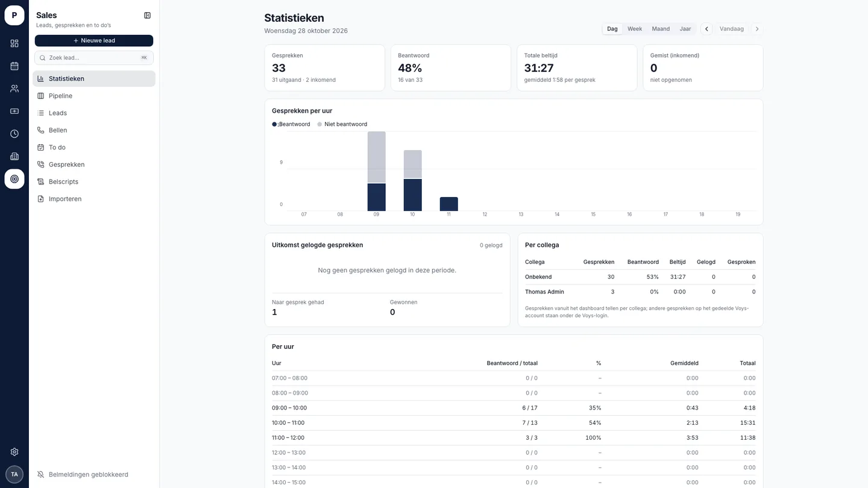Open Leads in the Sales sidebar
The image size is (868, 488).
pyautogui.click(x=94, y=113)
